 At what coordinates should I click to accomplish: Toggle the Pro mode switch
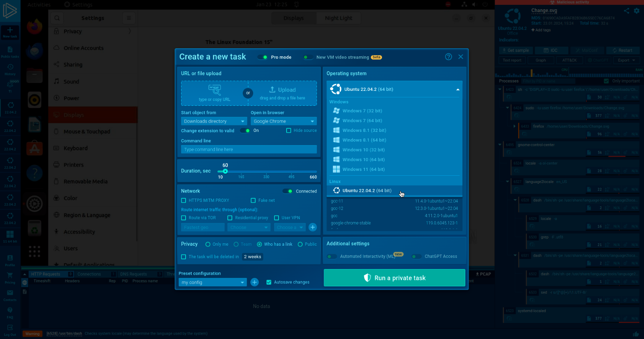point(262,57)
